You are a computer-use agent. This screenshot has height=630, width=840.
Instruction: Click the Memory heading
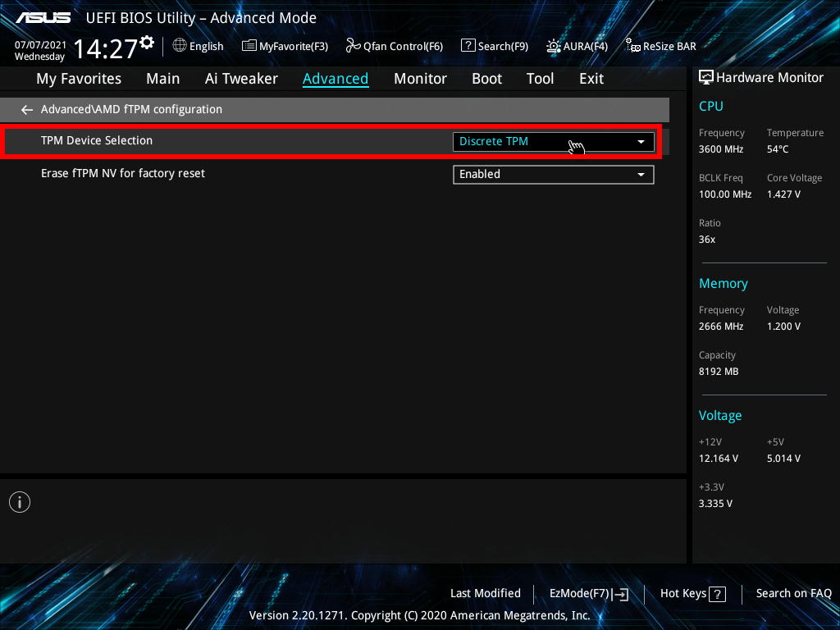pyautogui.click(x=724, y=283)
